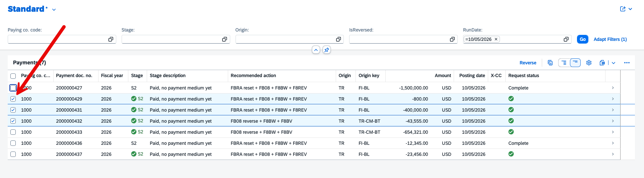Expand the share options dropdown arrow
Screen dimensions: 644x178
coord(630,9)
